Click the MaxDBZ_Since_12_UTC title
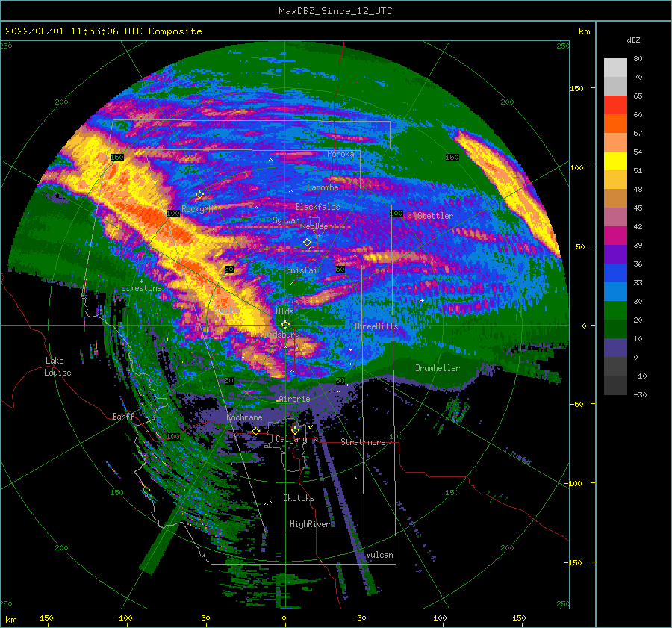 pos(335,11)
